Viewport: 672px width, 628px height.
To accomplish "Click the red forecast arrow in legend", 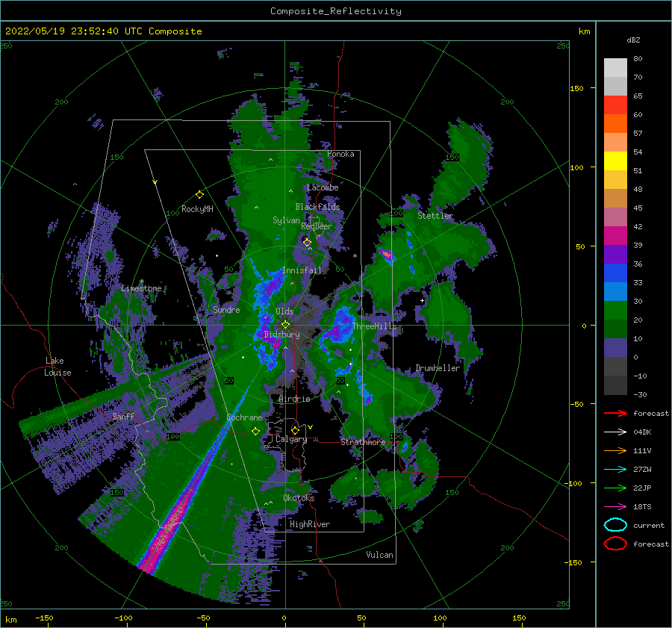I will pos(615,413).
